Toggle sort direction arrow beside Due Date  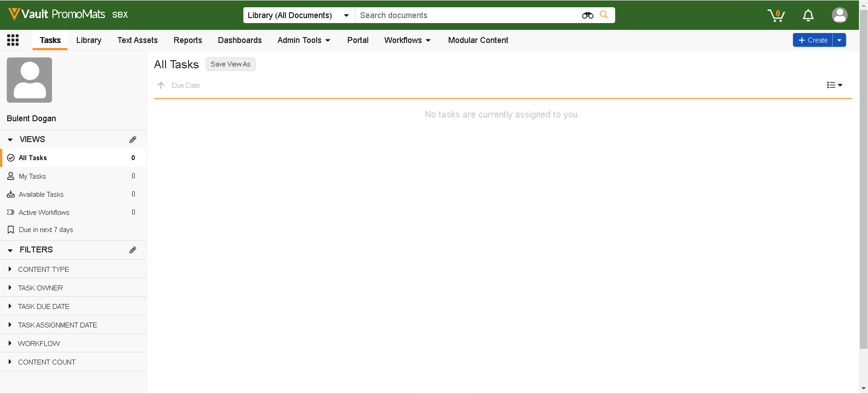point(161,85)
